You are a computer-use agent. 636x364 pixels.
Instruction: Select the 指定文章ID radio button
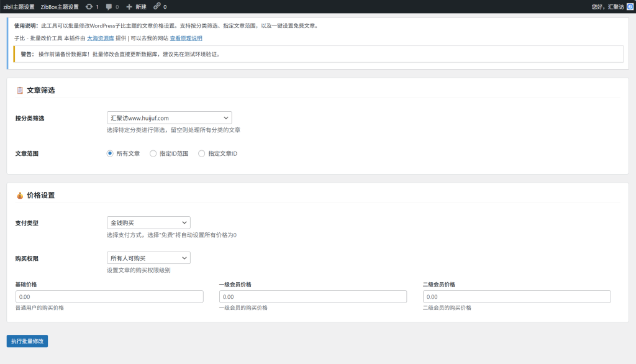pyautogui.click(x=201, y=153)
